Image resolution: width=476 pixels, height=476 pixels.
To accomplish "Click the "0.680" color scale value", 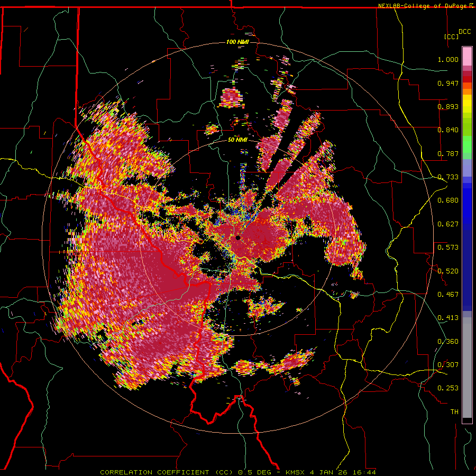I will [448, 200].
